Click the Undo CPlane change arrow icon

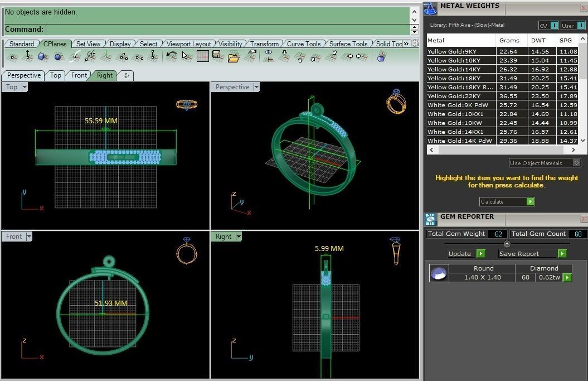pyautogui.click(x=172, y=56)
